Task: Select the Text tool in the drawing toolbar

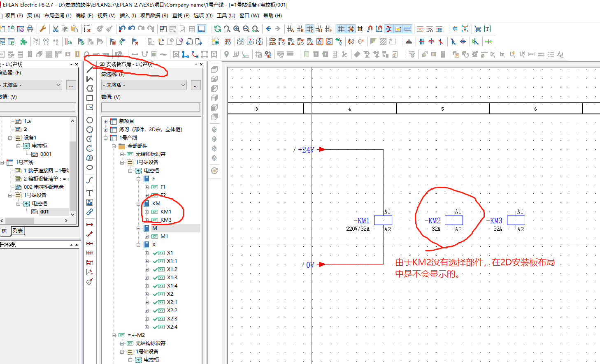Action: click(89, 193)
